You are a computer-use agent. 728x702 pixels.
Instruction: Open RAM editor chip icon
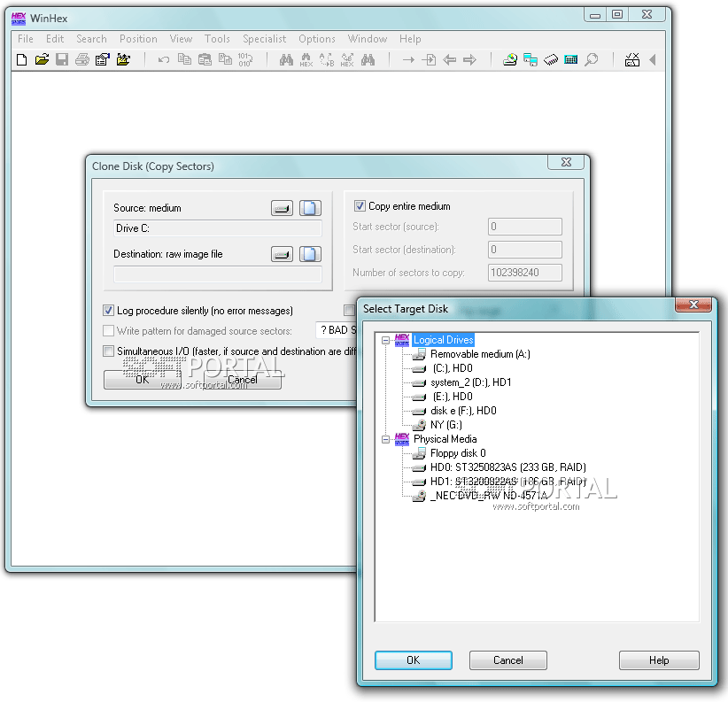[551, 60]
